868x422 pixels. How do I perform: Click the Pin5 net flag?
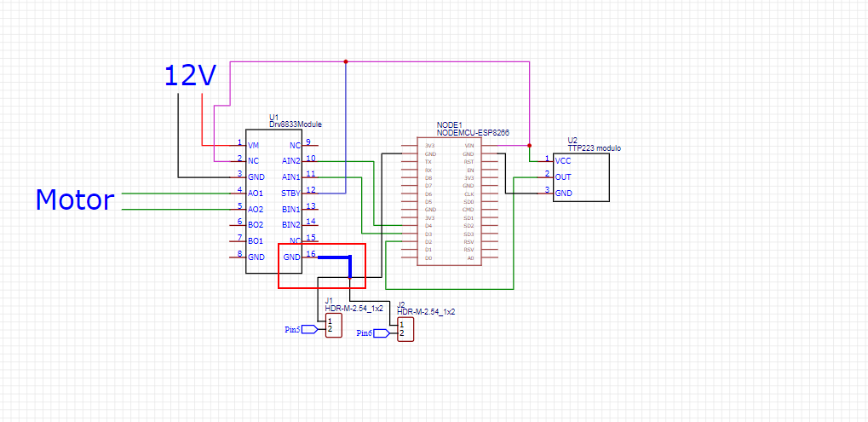point(302,330)
